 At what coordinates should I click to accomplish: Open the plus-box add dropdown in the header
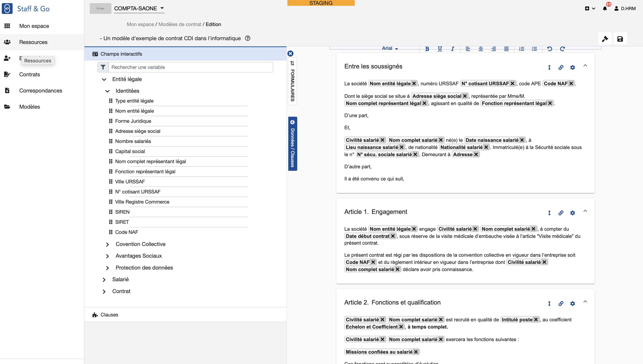590,9
